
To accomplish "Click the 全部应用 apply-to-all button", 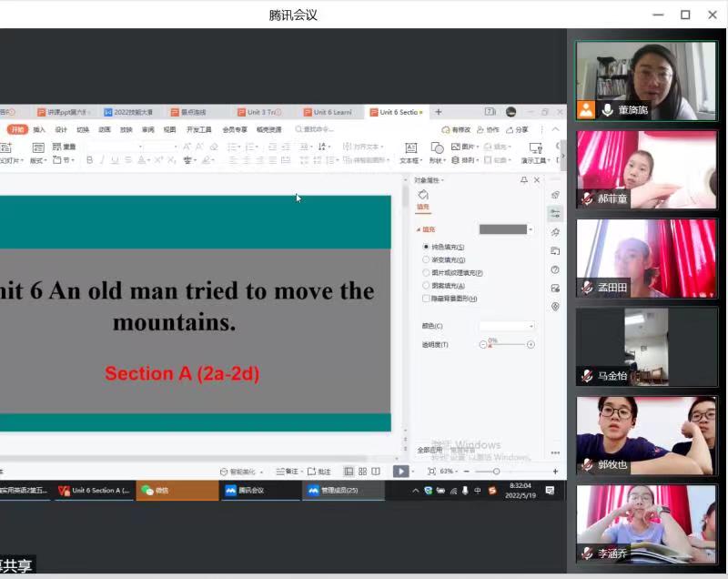I will pos(430,450).
